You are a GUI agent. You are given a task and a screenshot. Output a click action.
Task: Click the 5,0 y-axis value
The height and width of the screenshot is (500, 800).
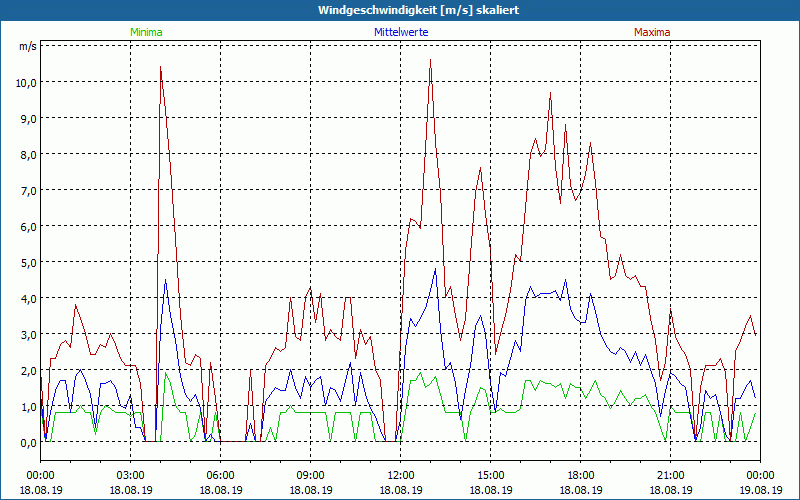[x=29, y=263]
